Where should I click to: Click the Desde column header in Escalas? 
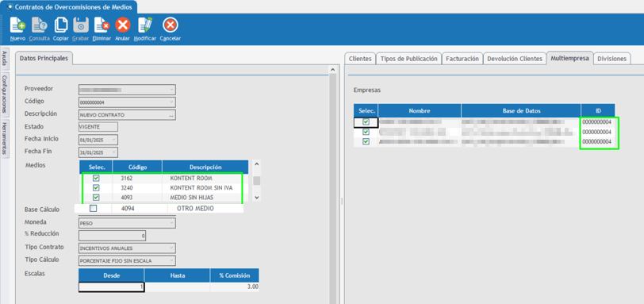pos(111,275)
